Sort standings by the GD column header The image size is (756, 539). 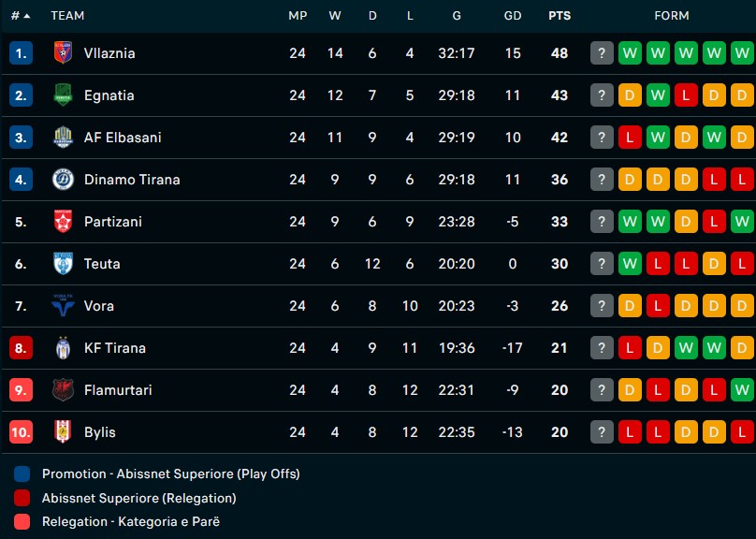513,16
